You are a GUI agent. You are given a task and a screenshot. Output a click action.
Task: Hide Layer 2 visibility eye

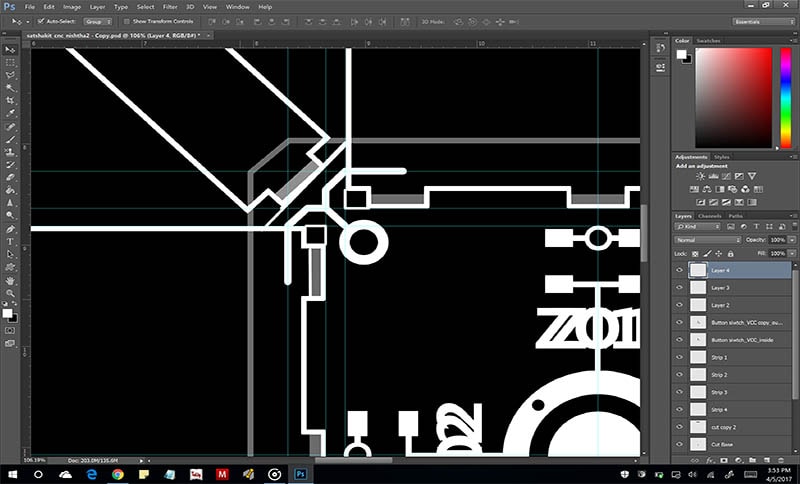(x=679, y=305)
